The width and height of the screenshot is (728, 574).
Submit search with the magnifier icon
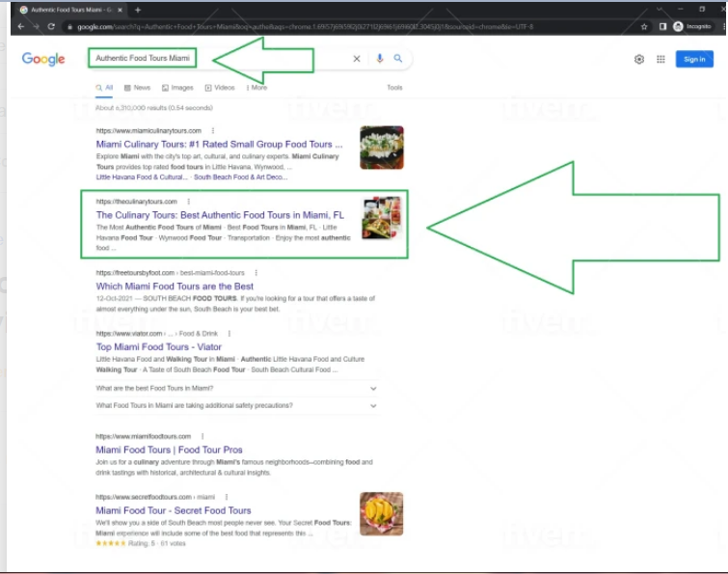coord(398,59)
